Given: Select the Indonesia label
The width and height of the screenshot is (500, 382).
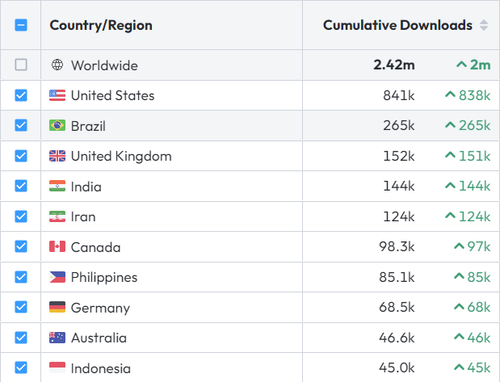Looking at the screenshot, I should [x=101, y=368].
